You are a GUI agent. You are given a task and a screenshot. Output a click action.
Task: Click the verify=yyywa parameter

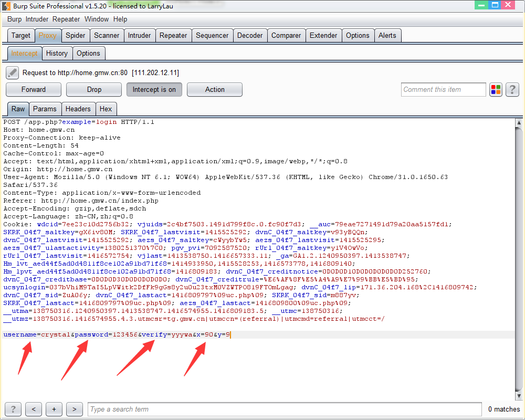tap(167, 334)
